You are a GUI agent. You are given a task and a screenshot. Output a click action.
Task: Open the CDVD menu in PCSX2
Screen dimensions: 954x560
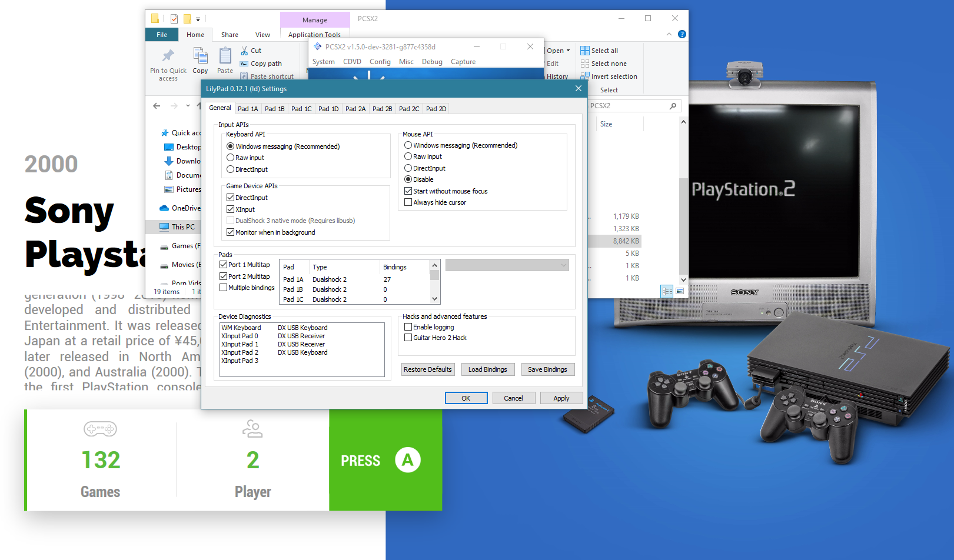[352, 62]
